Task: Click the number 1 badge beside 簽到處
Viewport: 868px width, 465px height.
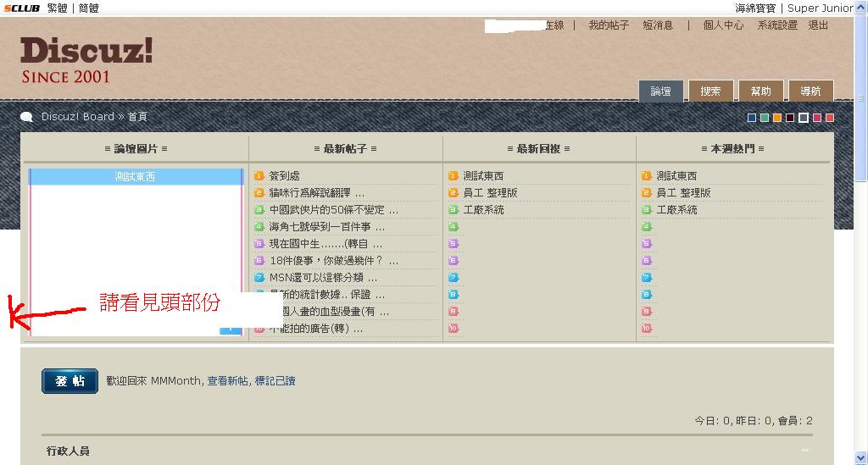Action: tap(259, 176)
